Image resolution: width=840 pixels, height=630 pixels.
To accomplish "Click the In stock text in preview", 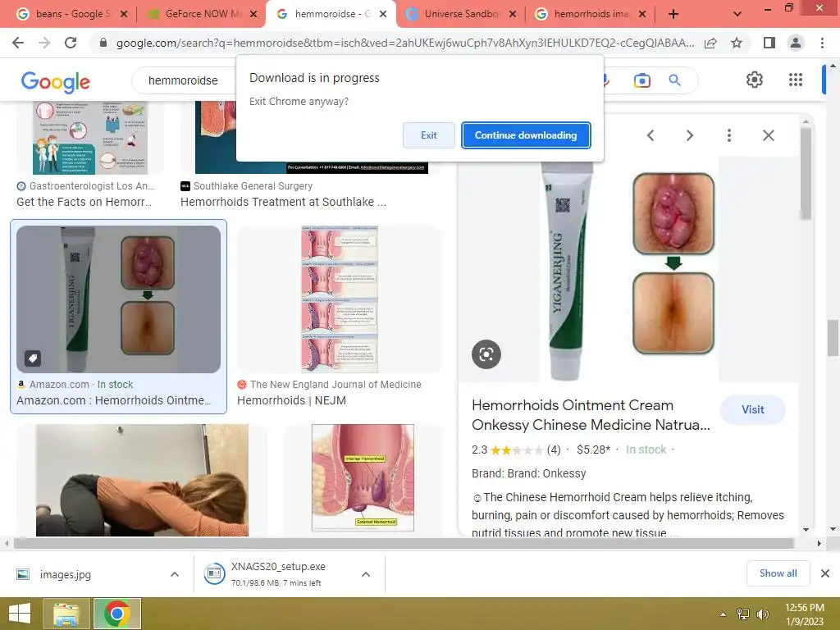I will point(646,450).
